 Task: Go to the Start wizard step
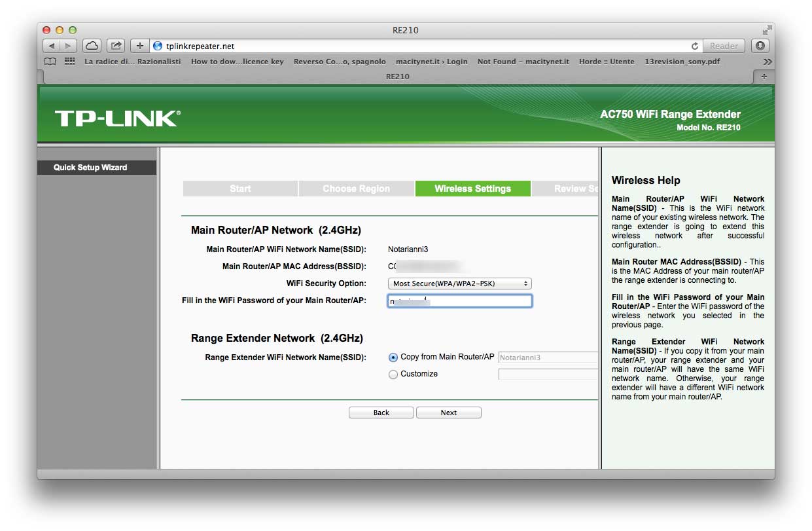tap(240, 189)
